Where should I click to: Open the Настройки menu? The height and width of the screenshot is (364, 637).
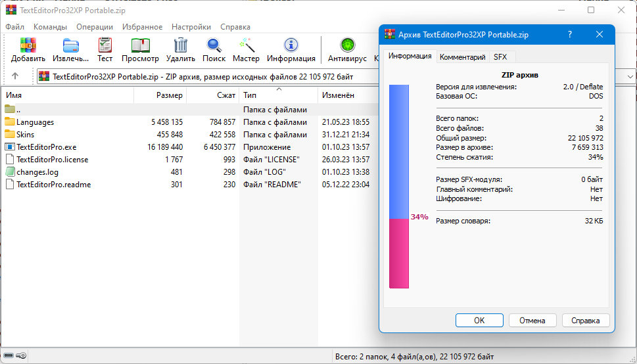191,27
